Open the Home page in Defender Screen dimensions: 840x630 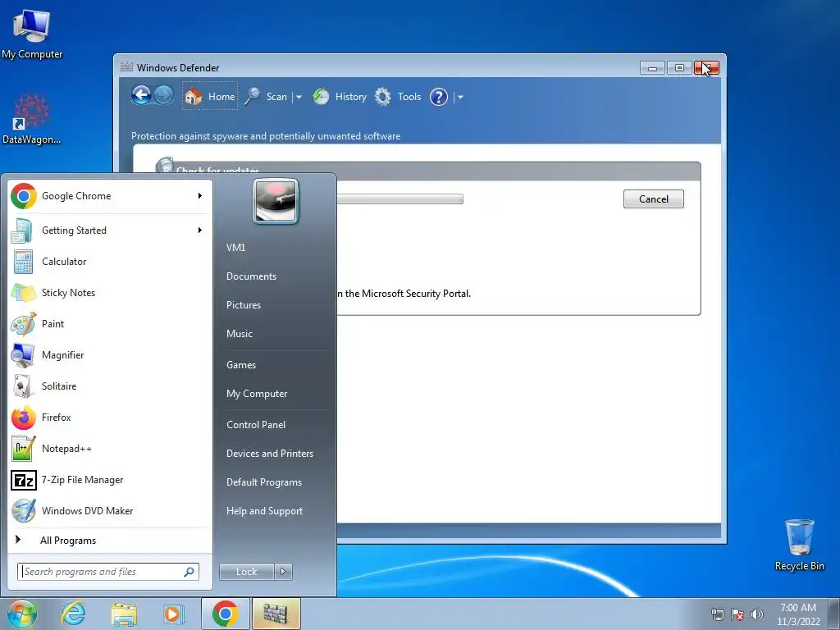click(x=210, y=97)
